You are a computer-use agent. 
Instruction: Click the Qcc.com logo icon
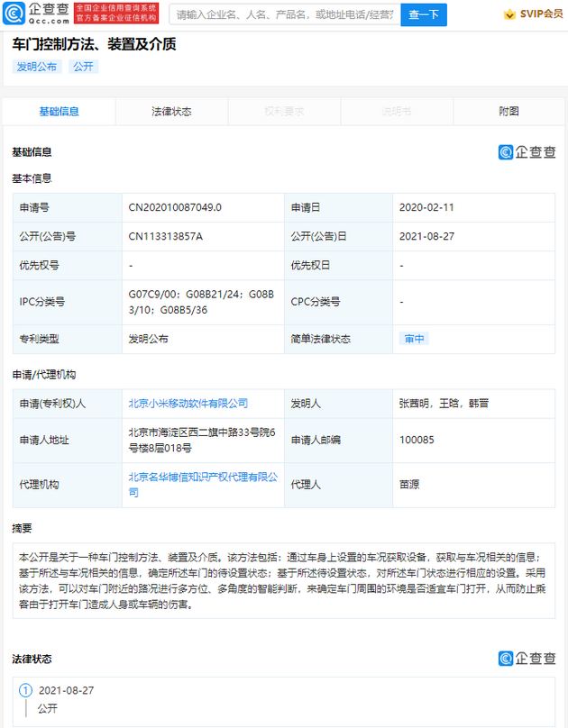[x=14, y=13]
